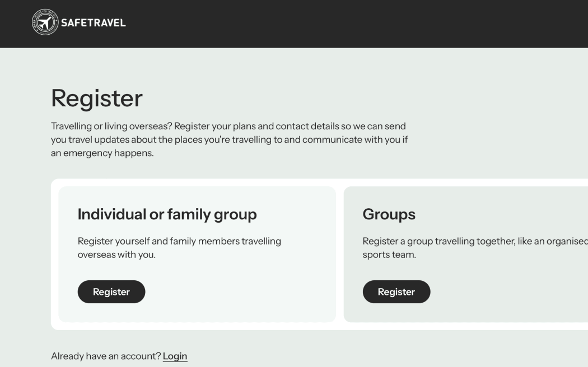Image resolution: width=588 pixels, height=367 pixels.
Task: Open the Login link
Action: click(175, 356)
